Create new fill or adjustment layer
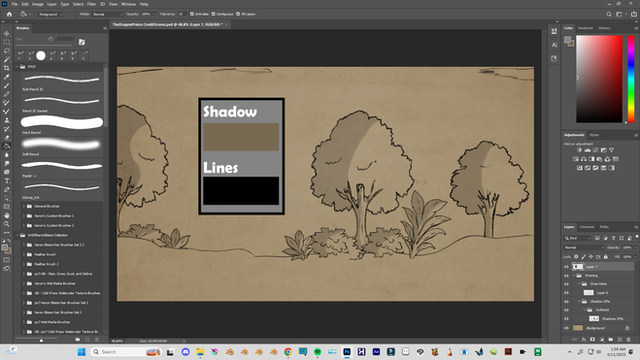 coord(602,339)
